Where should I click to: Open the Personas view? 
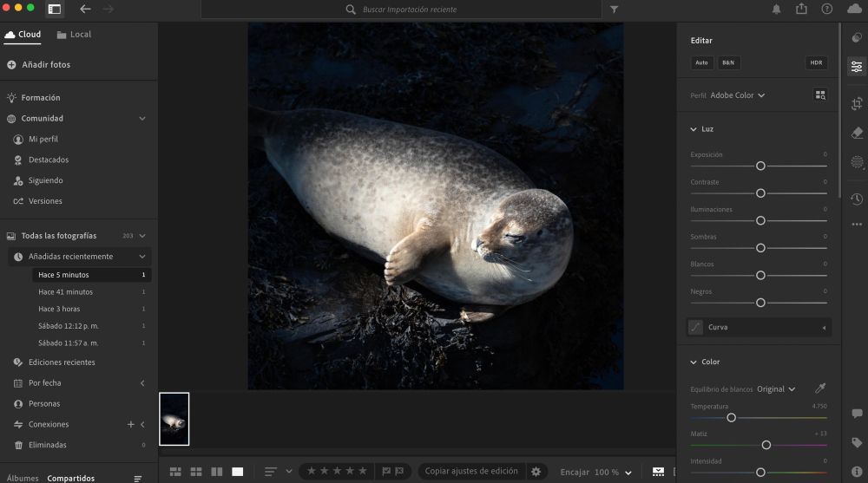pyautogui.click(x=44, y=404)
